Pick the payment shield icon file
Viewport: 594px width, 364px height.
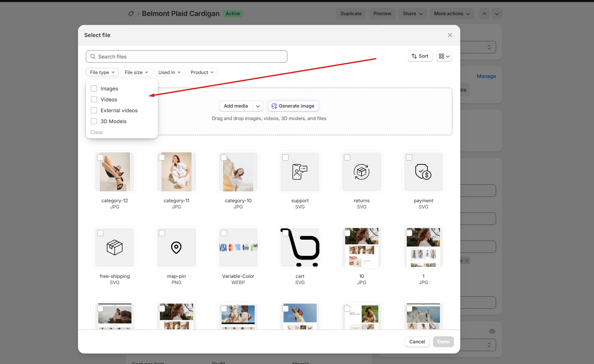(423, 172)
